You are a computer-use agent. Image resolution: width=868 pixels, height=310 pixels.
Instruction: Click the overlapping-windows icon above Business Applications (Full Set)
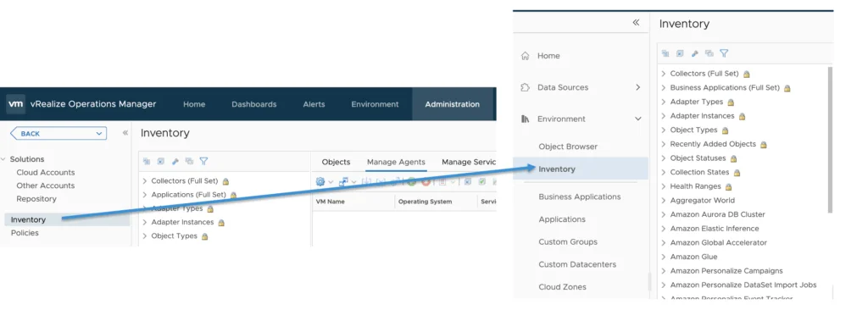(x=709, y=53)
